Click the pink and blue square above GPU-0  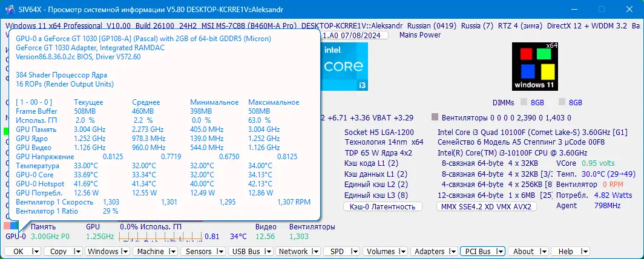11,226
